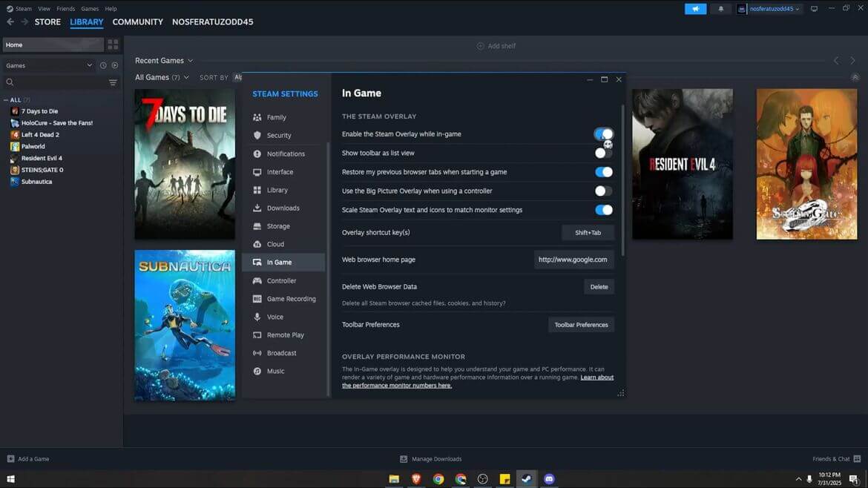Image resolution: width=868 pixels, height=488 pixels.
Task: Open the Windows Start menu
Action: click(x=10, y=478)
